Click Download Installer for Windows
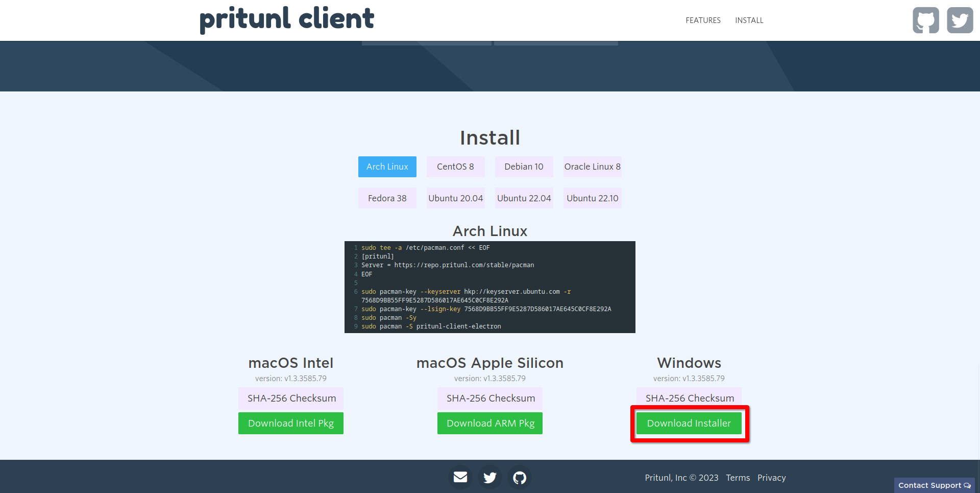Viewport: 980px width, 493px height. pos(689,423)
